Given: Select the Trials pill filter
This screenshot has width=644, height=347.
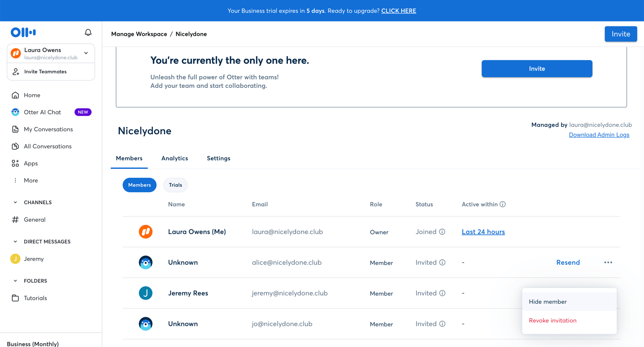Looking at the screenshot, I should coord(175,185).
